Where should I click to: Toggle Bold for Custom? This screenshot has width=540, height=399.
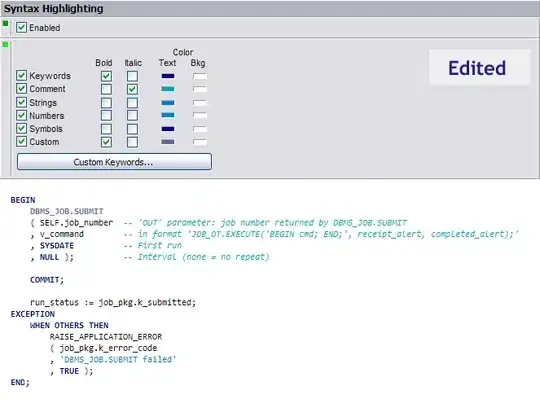point(106,142)
